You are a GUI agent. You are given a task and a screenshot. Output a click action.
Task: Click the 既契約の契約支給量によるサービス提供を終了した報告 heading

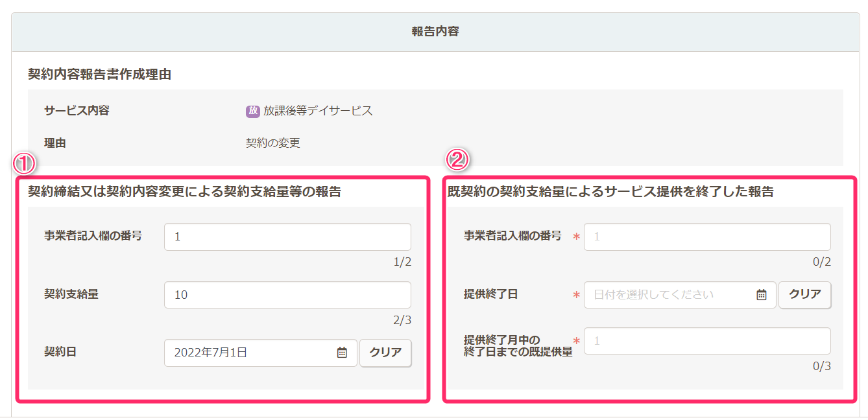610,192
